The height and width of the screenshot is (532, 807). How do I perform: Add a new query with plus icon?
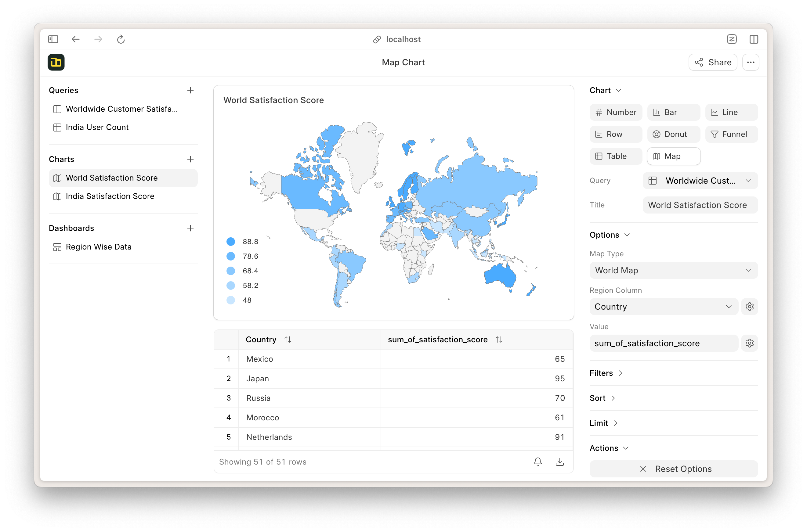pos(190,90)
